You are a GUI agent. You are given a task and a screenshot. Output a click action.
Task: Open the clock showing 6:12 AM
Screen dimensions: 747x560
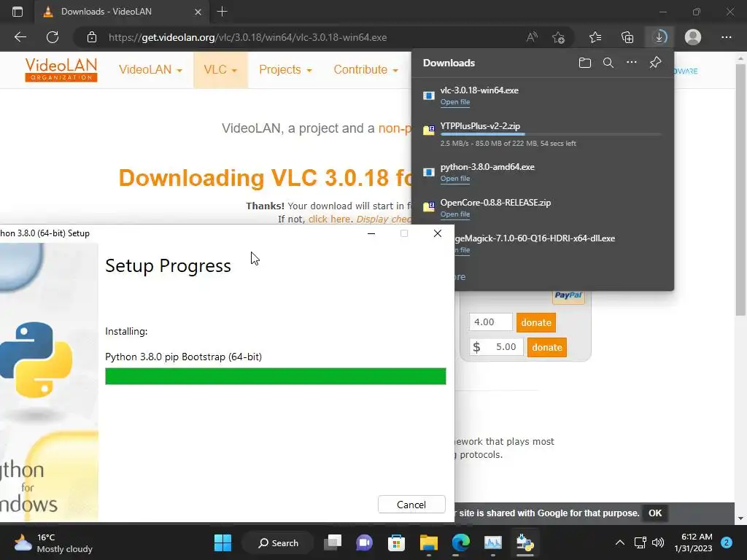[693, 542]
